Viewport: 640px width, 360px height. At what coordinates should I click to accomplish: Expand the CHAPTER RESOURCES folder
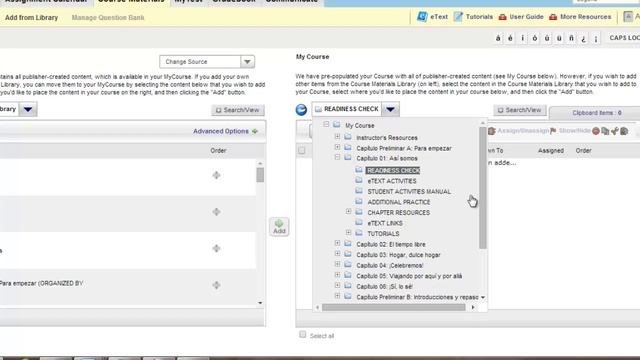click(x=348, y=211)
